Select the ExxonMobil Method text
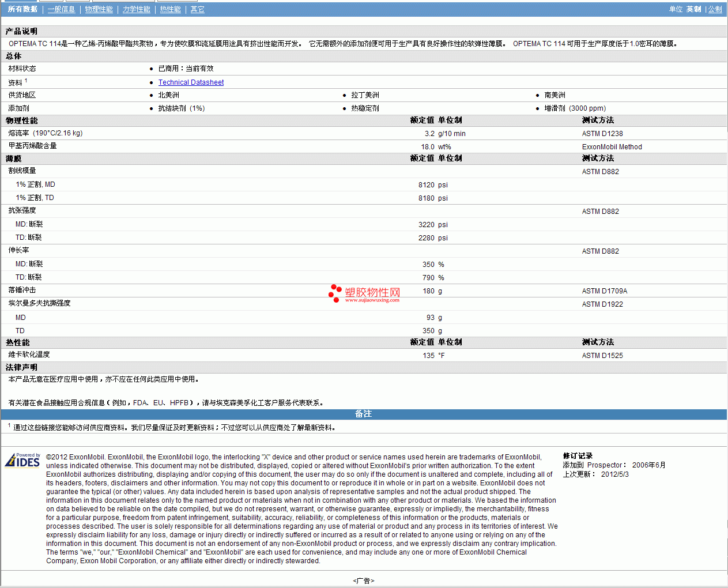The image size is (728, 588). (x=612, y=147)
